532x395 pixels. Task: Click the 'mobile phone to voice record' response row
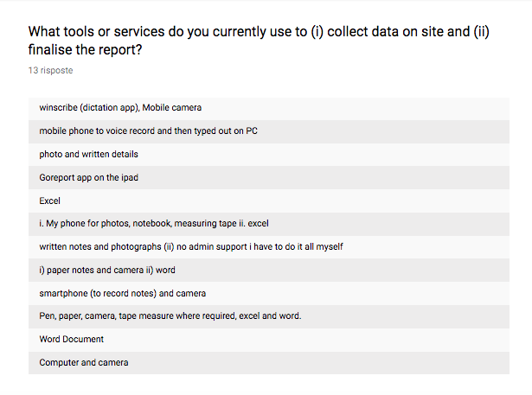(269, 131)
